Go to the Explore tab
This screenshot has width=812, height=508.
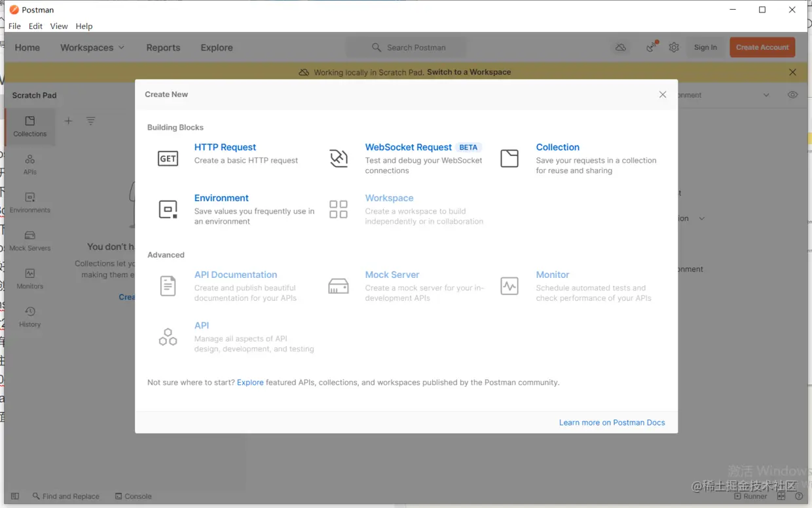click(217, 47)
